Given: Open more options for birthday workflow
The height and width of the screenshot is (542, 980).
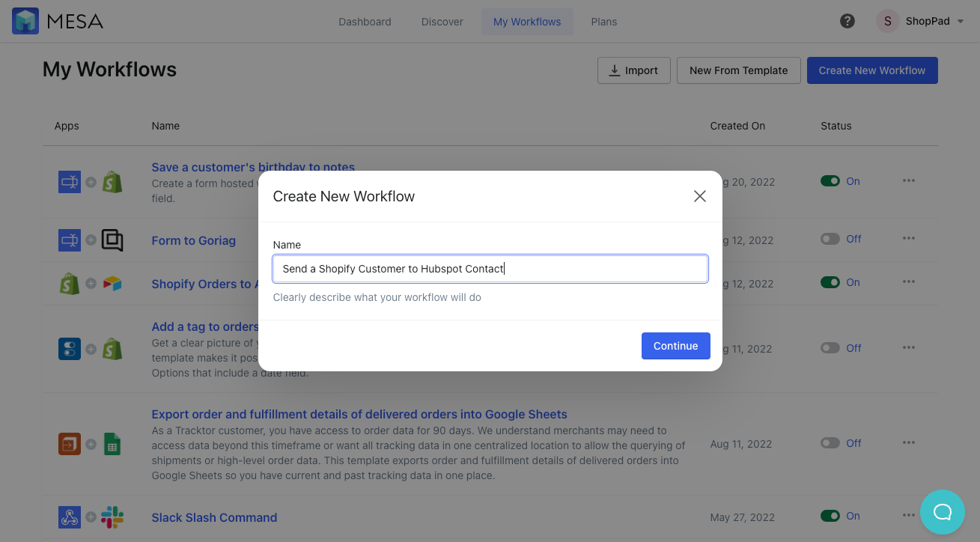Looking at the screenshot, I should point(909,180).
